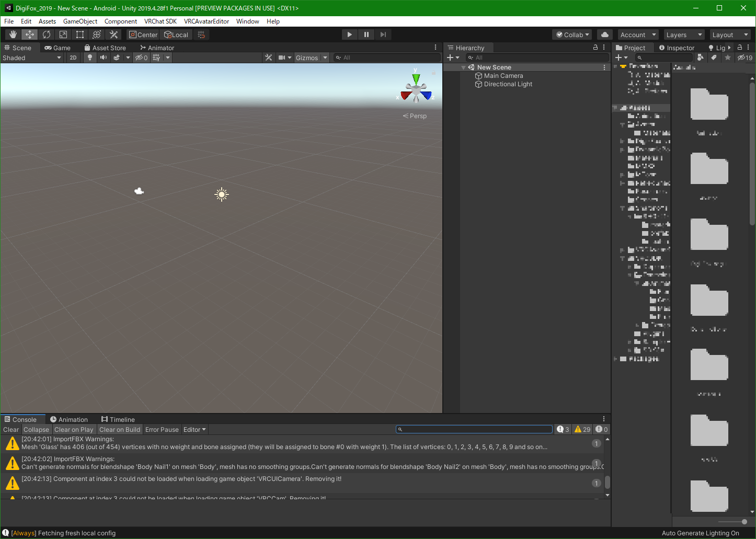The image size is (756, 539).
Task: Open the Layers dropdown
Action: coord(684,35)
